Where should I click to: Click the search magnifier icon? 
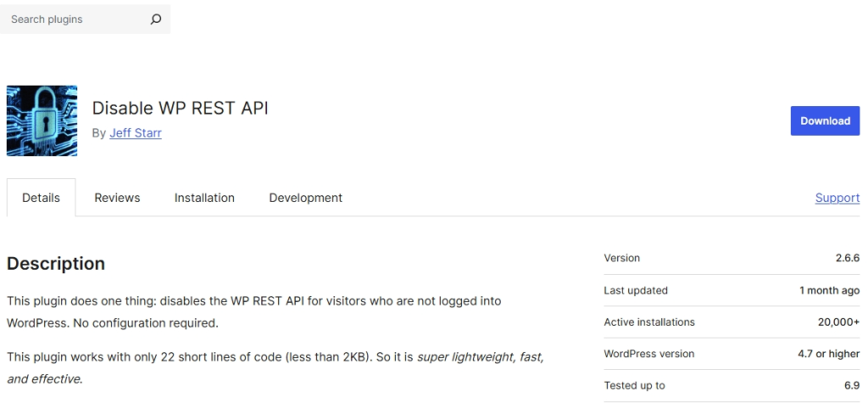coord(156,20)
